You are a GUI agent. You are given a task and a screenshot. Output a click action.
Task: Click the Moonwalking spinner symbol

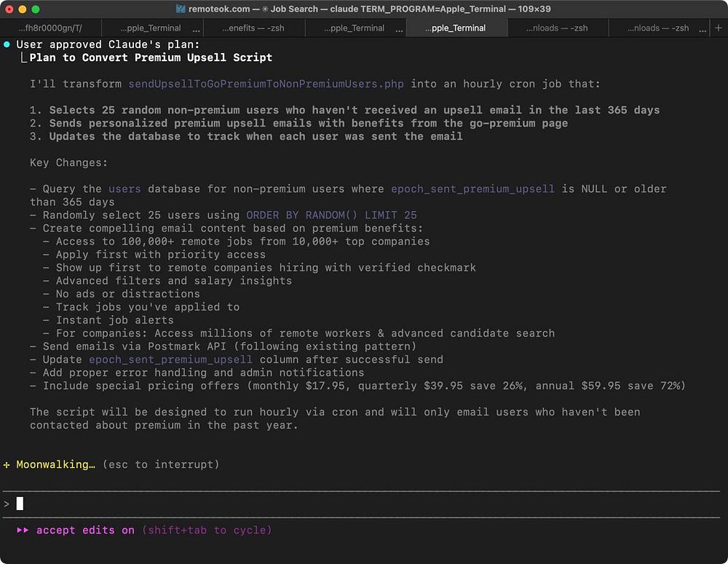(x=7, y=464)
